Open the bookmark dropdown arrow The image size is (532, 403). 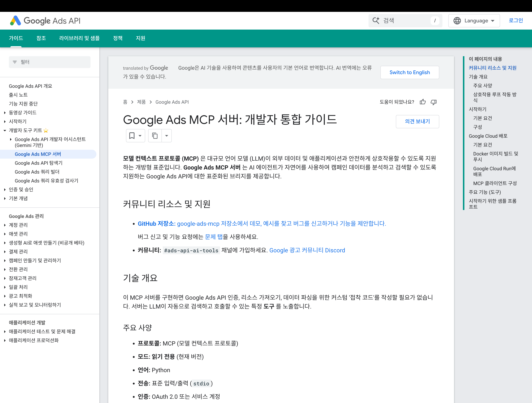point(140,136)
